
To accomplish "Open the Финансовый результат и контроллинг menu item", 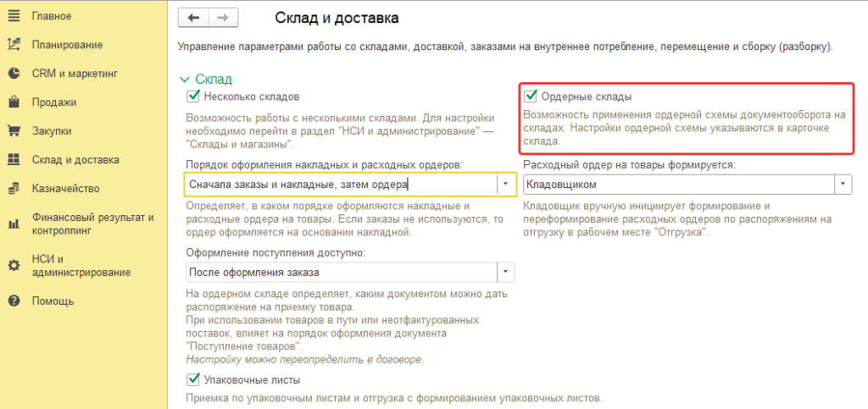I will pos(92,224).
